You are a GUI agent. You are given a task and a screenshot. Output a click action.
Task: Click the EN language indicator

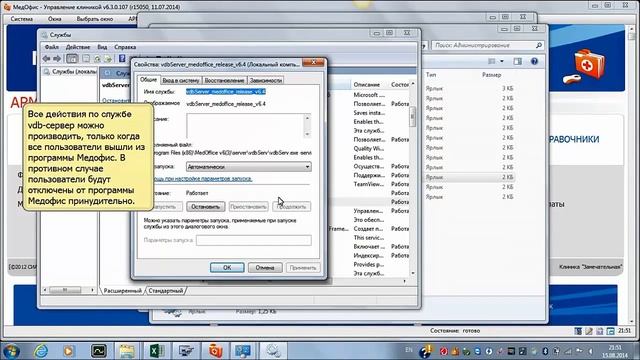409,350
